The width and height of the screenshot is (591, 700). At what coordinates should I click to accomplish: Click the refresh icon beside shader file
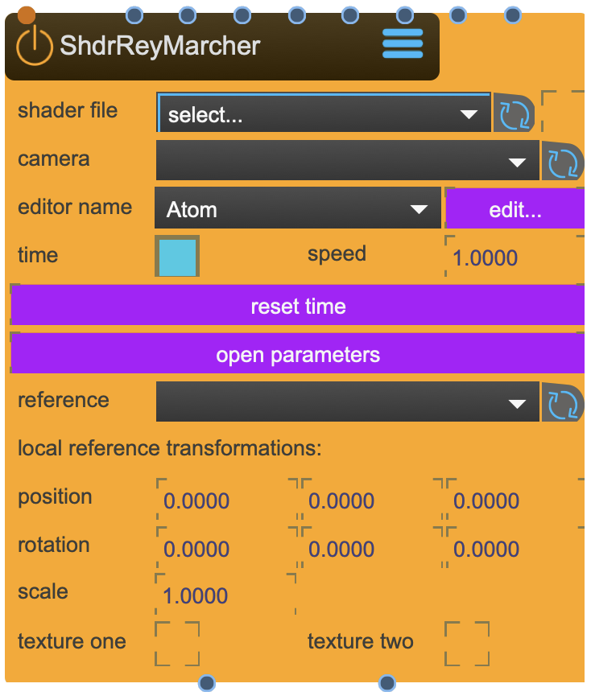[514, 113]
